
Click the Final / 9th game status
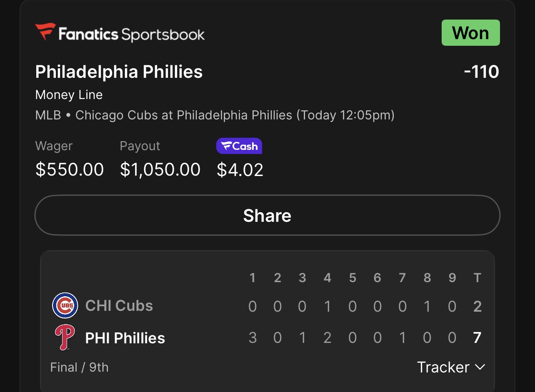[79, 367]
